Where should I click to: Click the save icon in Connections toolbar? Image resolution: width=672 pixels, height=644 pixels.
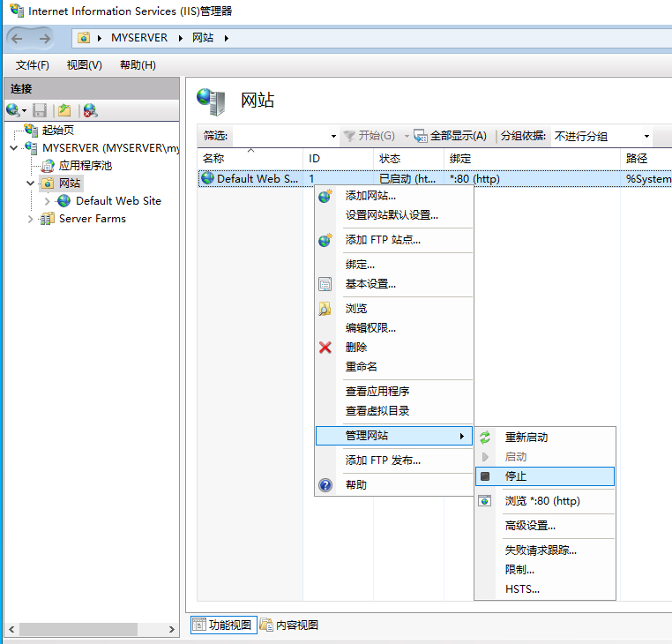click(40, 110)
